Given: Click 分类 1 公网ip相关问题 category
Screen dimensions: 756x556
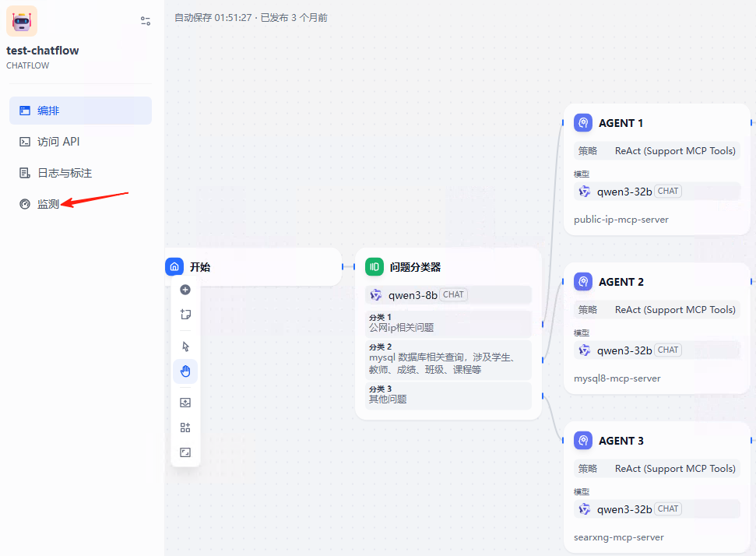Looking at the screenshot, I should pos(448,323).
